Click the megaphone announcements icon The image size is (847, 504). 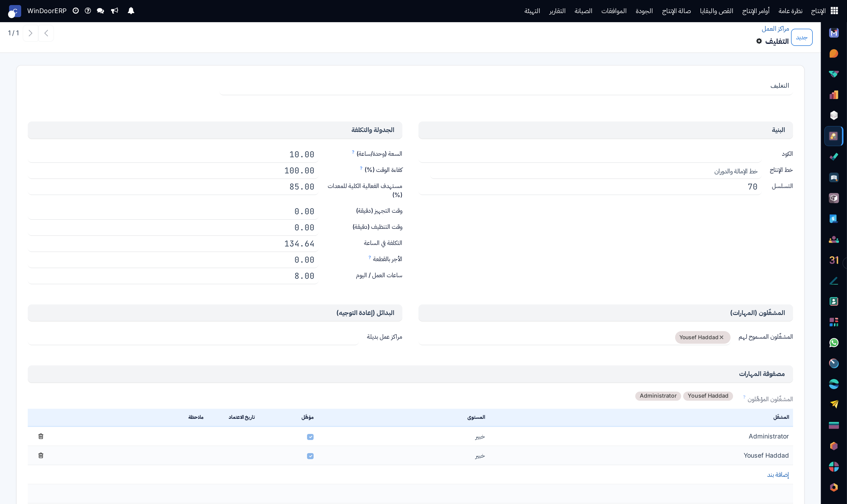coord(115,11)
